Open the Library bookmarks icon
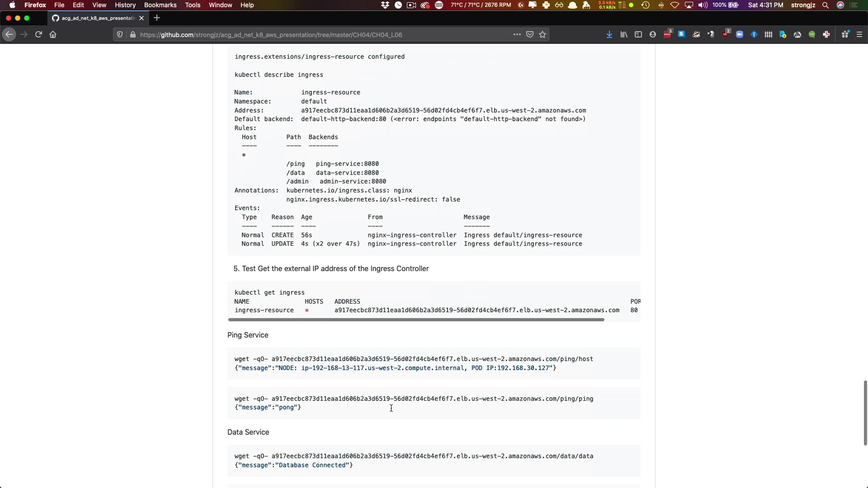 (x=624, y=35)
